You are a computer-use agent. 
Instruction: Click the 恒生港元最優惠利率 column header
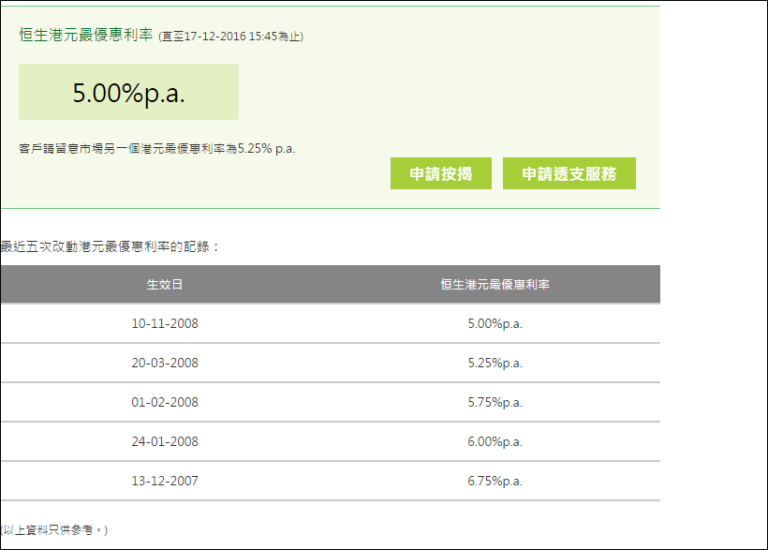tap(495, 284)
